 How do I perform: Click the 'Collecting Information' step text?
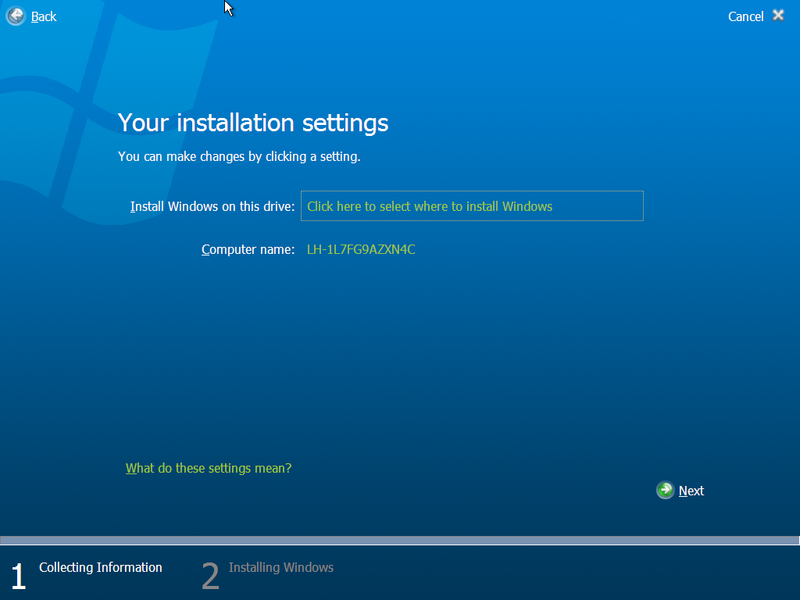point(101,567)
